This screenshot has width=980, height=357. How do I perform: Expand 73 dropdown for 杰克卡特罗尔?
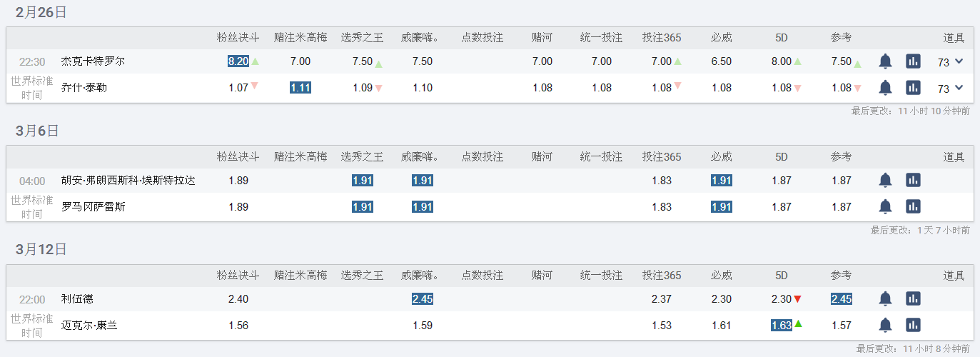(958, 61)
